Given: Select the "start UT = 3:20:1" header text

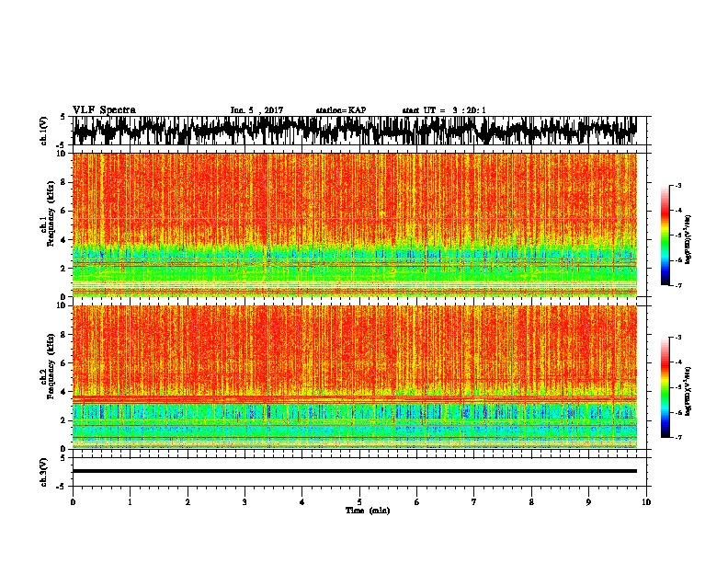Looking at the screenshot, I should (444, 110).
